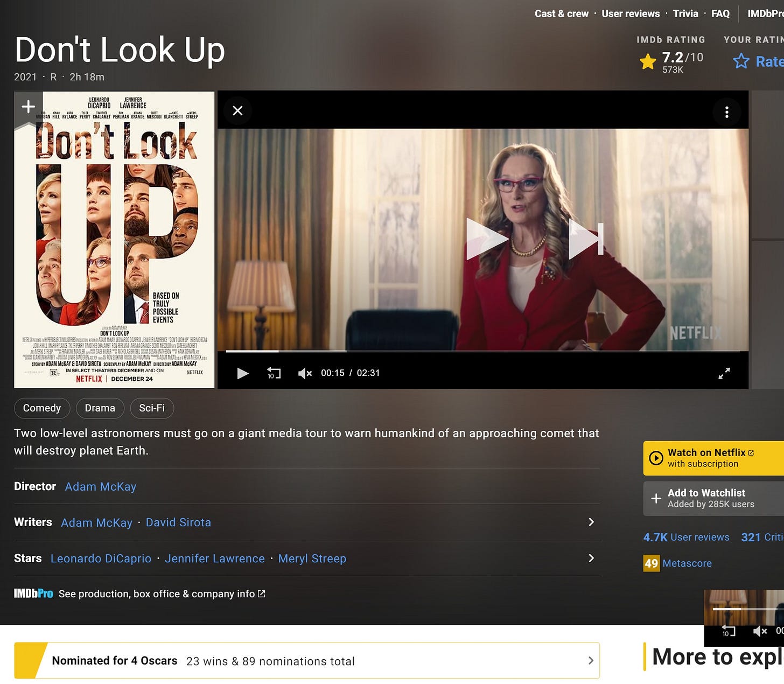This screenshot has width=784, height=684.
Task: Open writer Adam McKay's profile
Action: 96,523
